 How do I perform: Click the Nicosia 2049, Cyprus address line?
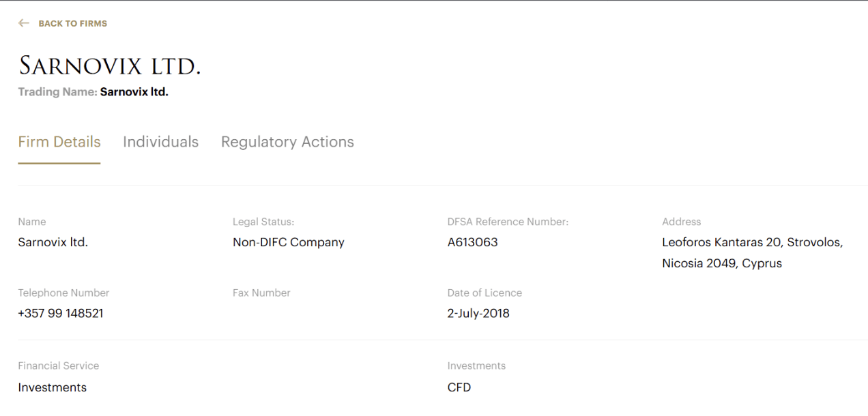(722, 263)
